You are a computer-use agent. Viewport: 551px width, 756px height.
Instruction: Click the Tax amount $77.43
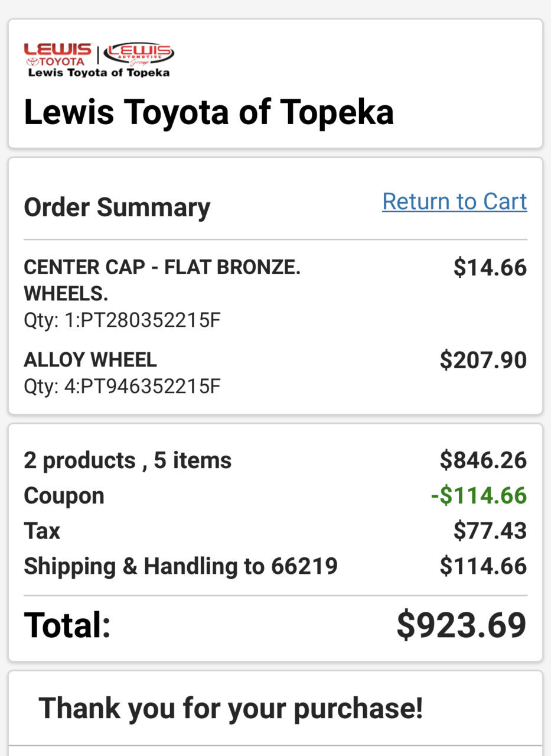tap(490, 531)
